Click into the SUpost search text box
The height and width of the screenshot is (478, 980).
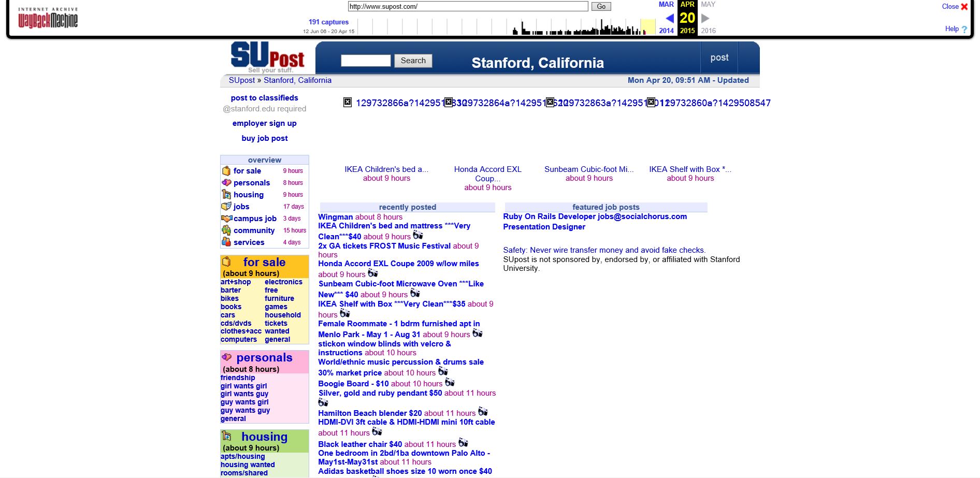[366, 61]
